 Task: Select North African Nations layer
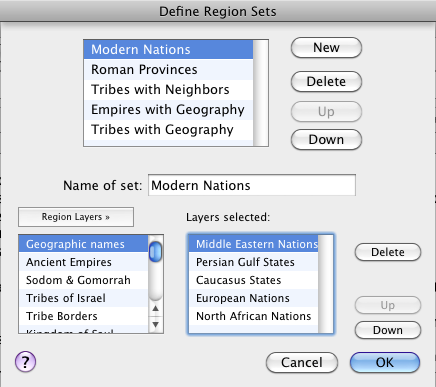point(254,316)
